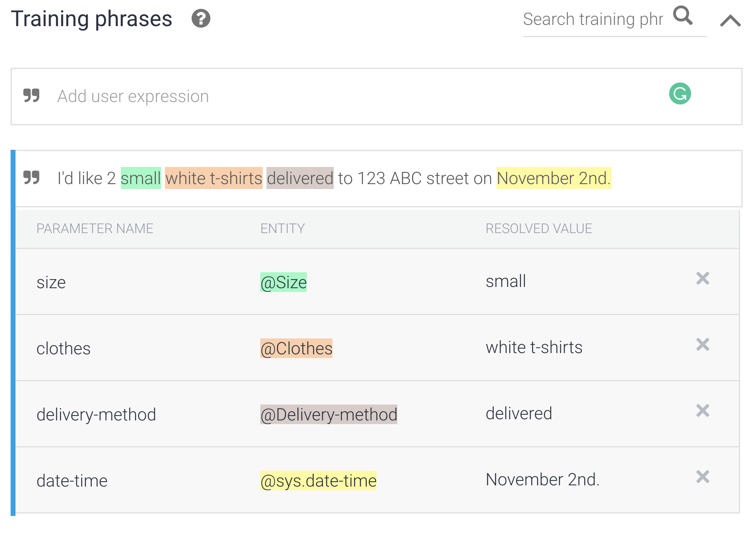The image size is (756, 538).
Task: Collapse the Training phrases section
Action: 730,20
